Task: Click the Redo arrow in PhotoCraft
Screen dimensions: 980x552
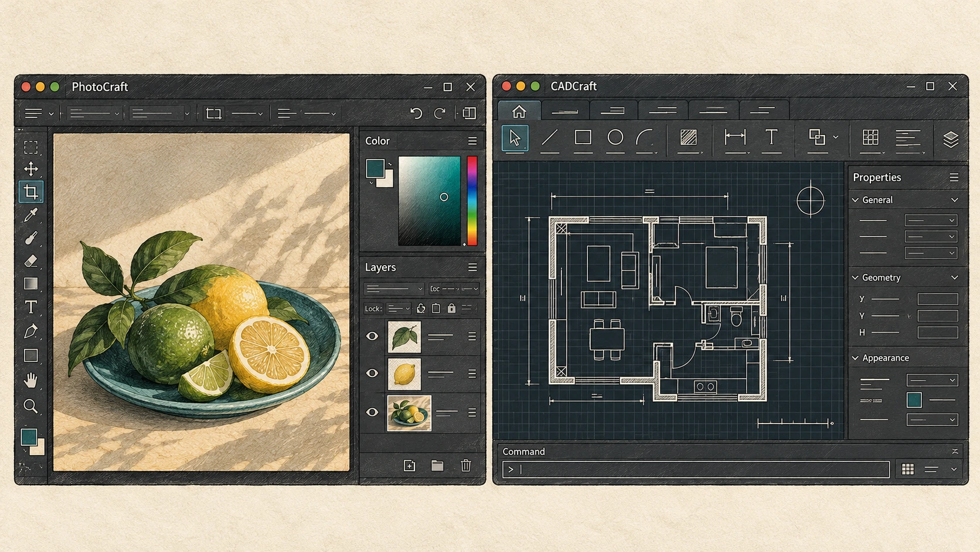Action: 440,113
